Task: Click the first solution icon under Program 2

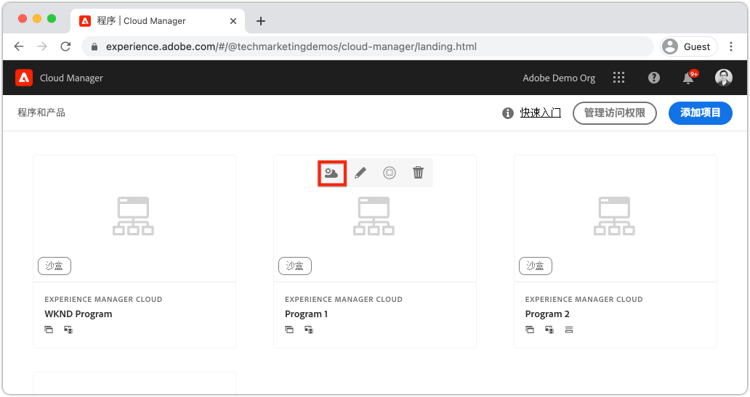Action: [529, 330]
